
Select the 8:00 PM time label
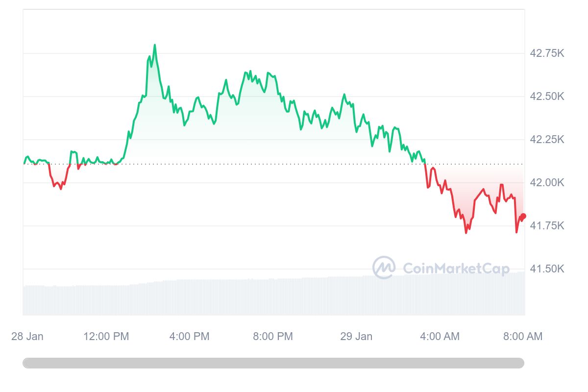[272, 337]
